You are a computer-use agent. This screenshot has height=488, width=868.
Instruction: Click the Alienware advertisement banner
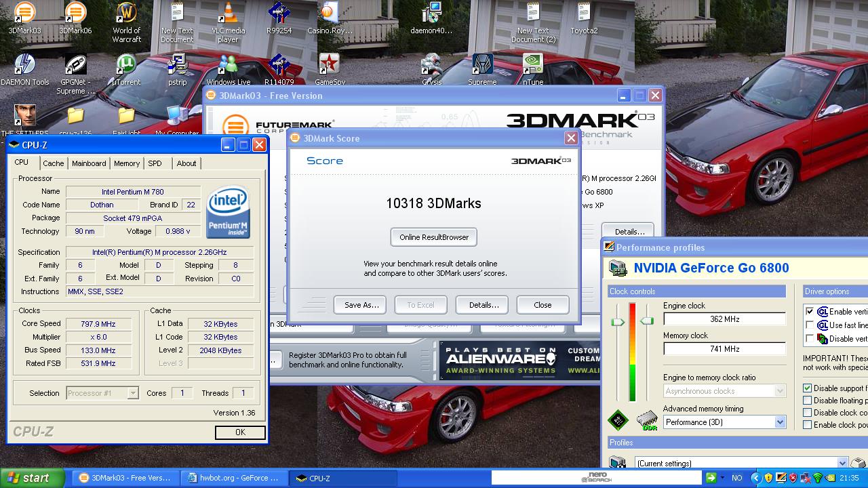click(519, 361)
